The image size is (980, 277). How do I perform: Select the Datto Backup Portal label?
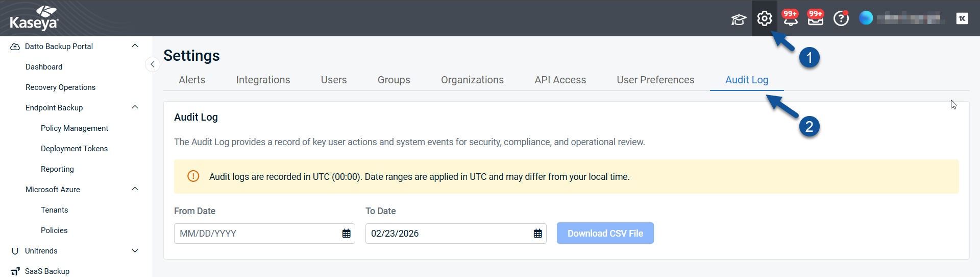click(59, 47)
